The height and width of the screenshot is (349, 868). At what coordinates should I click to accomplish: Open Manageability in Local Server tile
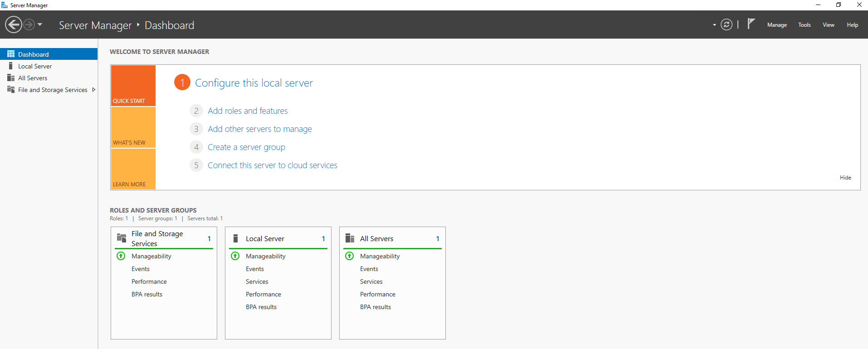[x=266, y=256]
